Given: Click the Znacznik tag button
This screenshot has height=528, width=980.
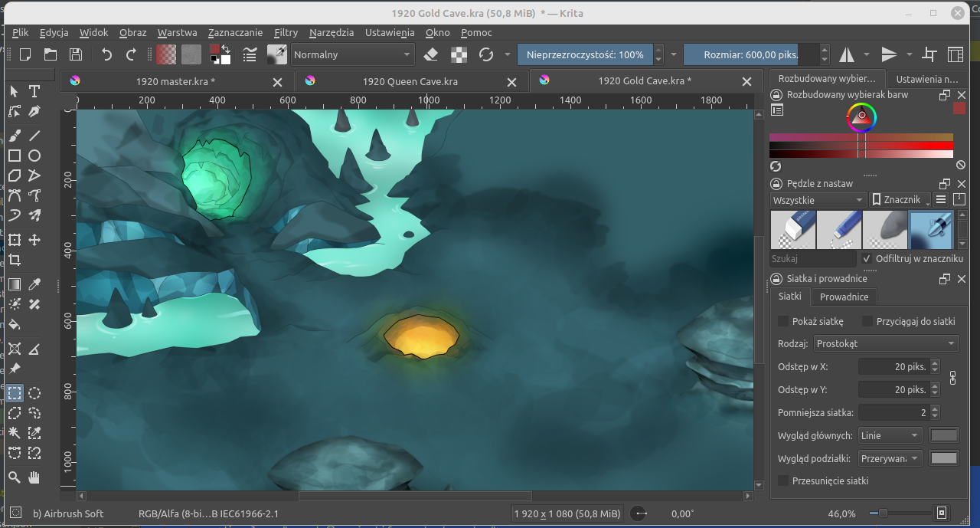Looking at the screenshot, I should [x=900, y=200].
